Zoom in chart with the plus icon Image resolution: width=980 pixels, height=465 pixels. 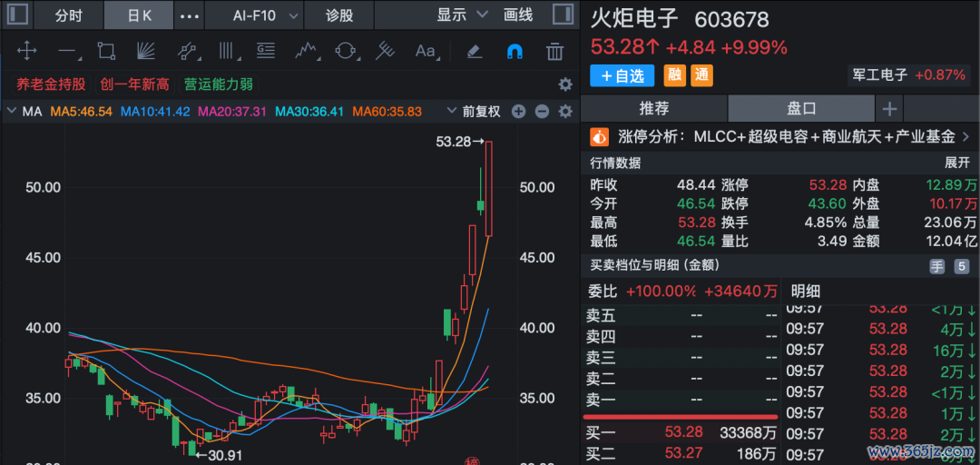518,112
